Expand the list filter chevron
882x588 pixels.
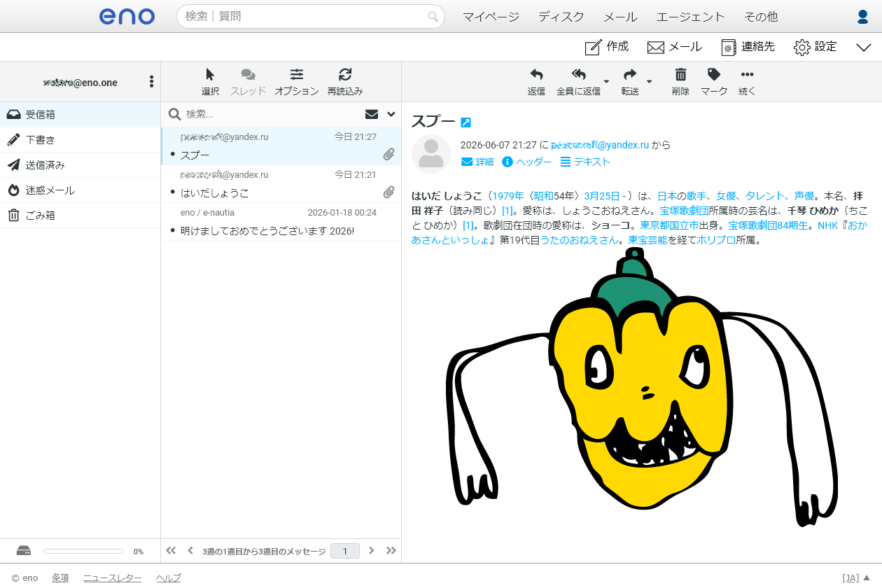point(391,114)
